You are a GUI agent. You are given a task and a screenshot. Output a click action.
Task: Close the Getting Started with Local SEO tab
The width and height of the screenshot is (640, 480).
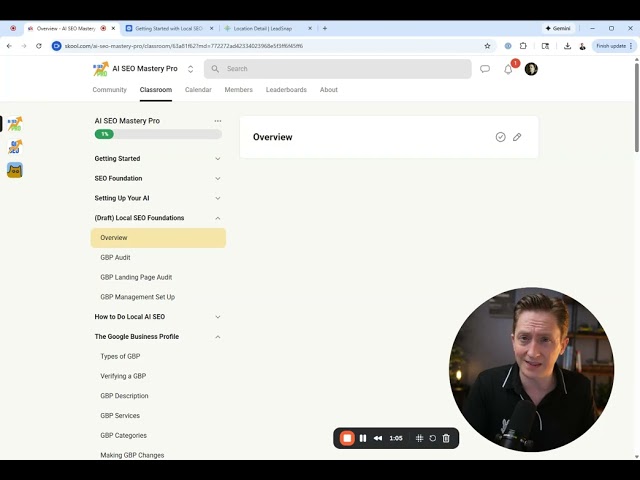(211, 29)
